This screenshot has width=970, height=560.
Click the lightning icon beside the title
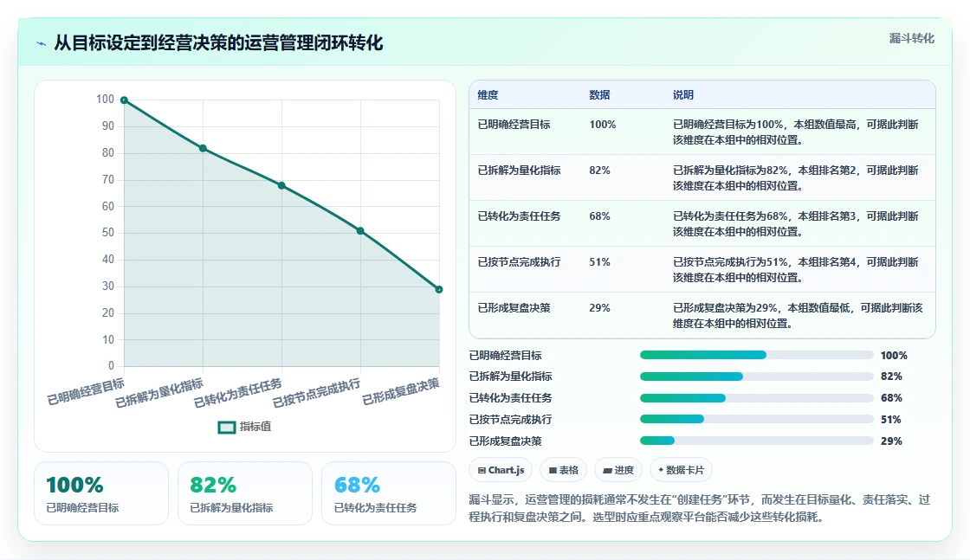(42, 44)
